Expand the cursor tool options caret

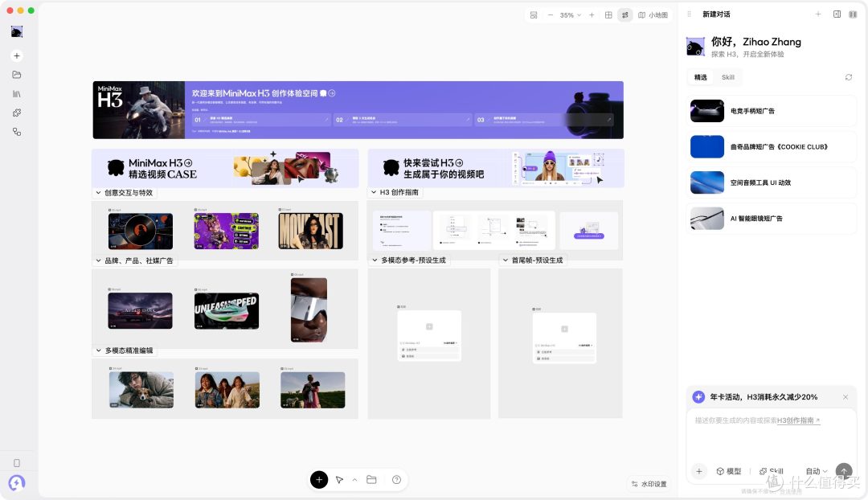pos(355,480)
